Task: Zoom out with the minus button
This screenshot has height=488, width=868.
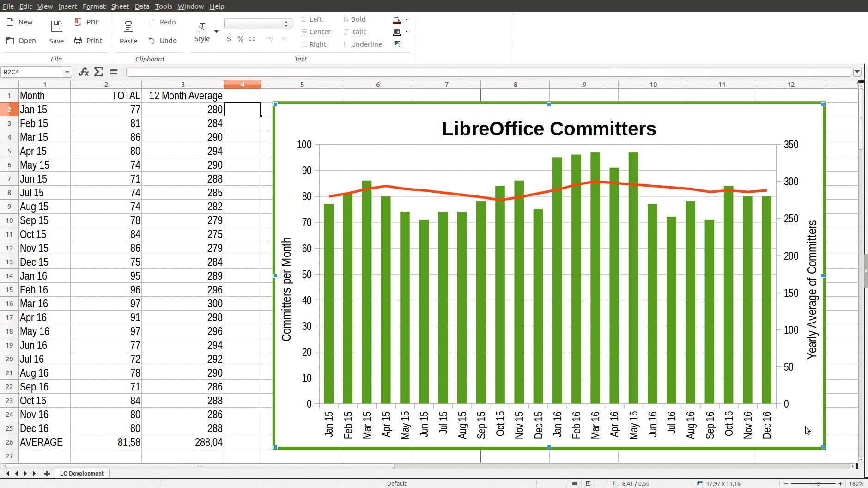Action: click(786, 483)
